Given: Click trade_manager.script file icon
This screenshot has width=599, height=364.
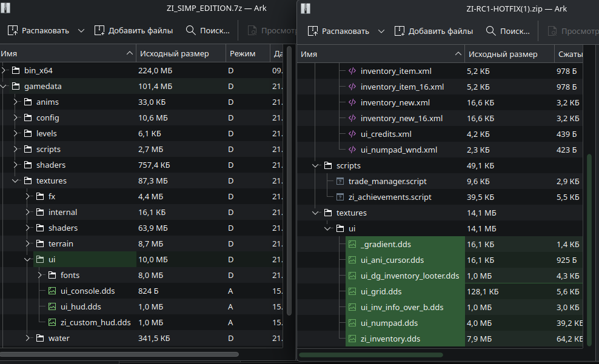Looking at the screenshot, I should (340, 181).
